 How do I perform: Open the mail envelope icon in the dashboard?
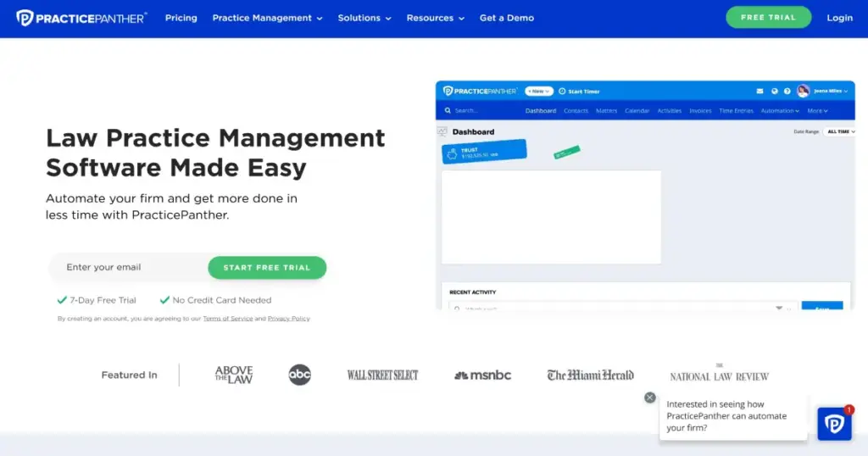point(759,92)
